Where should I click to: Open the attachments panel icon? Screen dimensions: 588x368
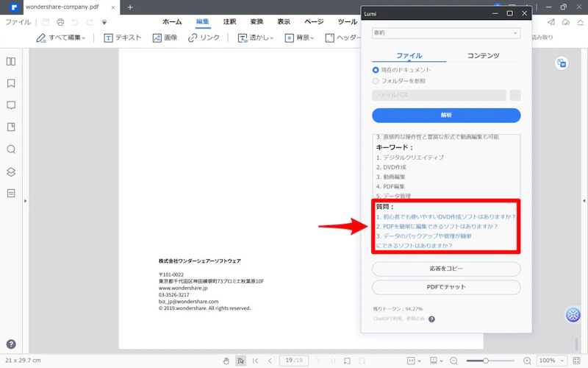click(x=11, y=127)
